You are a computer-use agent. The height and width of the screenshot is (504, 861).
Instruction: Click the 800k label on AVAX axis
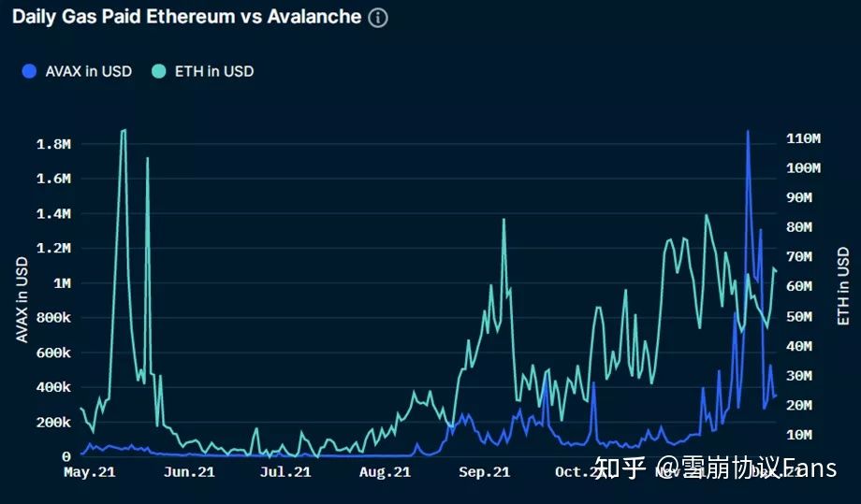54,318
